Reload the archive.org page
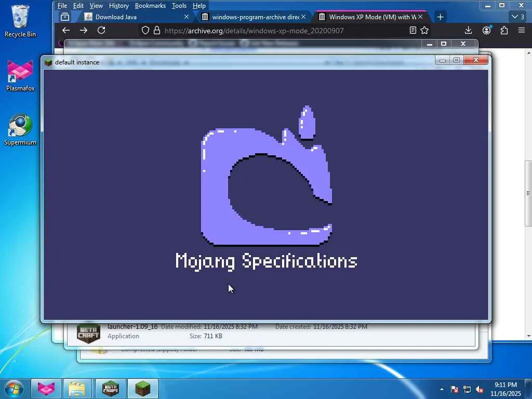 (x=101, y=30)
